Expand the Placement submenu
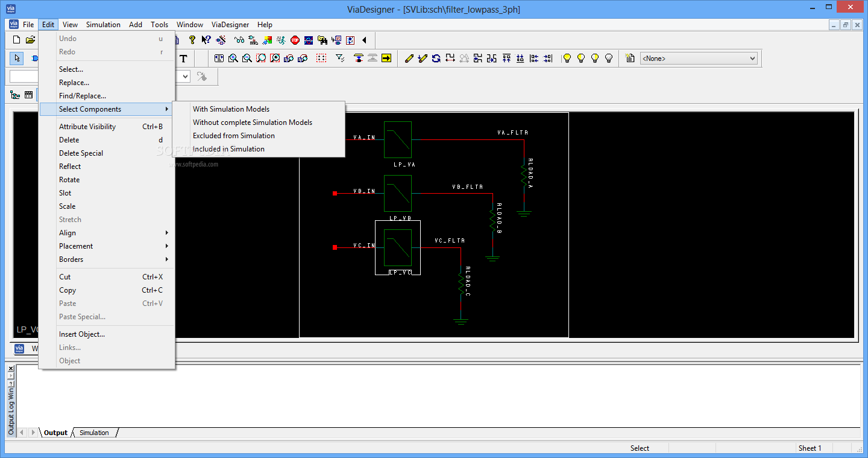This screenshot has height=458, width=868. pos(106,246)
